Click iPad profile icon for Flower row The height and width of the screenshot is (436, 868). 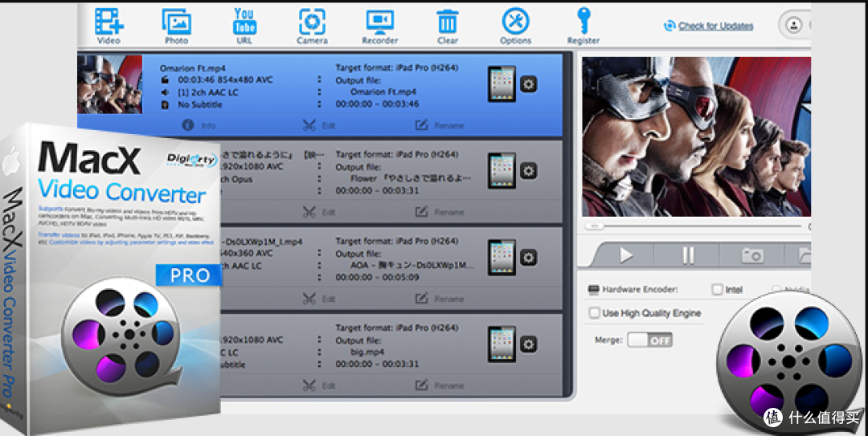[502, 170]
